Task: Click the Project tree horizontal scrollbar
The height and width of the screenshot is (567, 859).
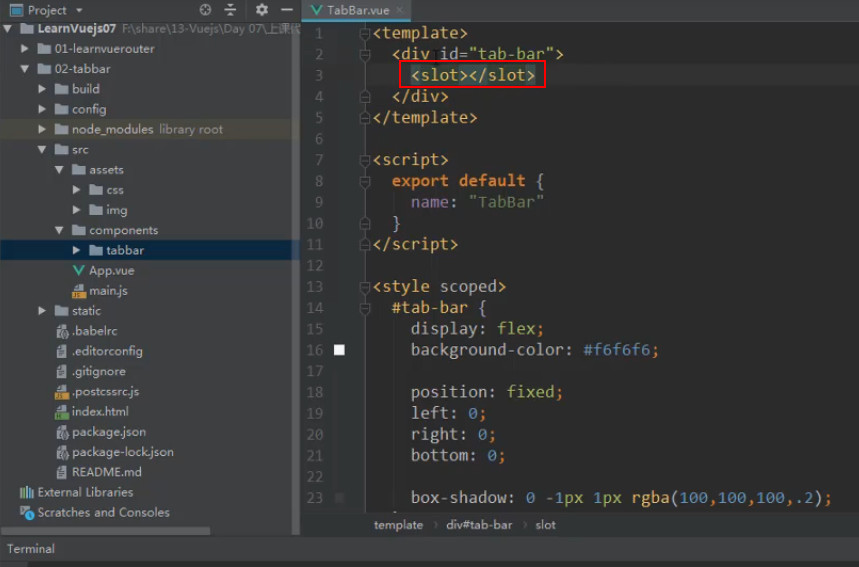Action: tap(106, 531)
